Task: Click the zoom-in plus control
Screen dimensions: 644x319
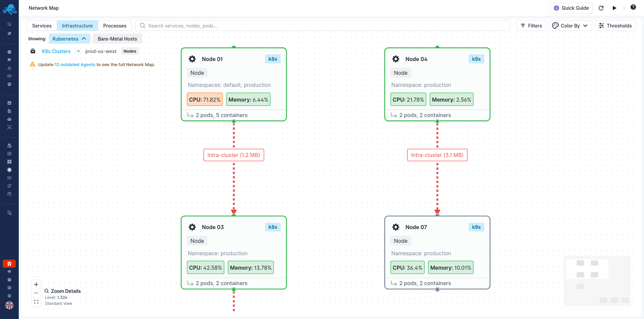Action: tap(36, 284)
